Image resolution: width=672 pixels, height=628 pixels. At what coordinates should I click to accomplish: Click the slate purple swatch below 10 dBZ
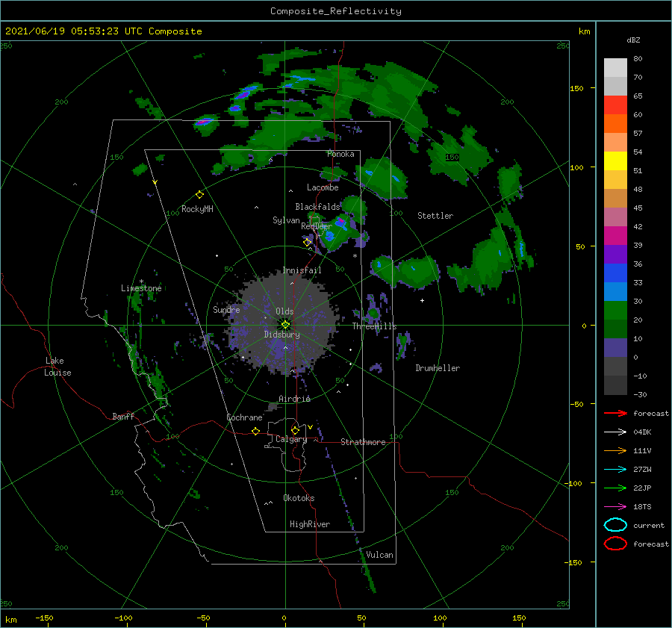coord(615,347)
